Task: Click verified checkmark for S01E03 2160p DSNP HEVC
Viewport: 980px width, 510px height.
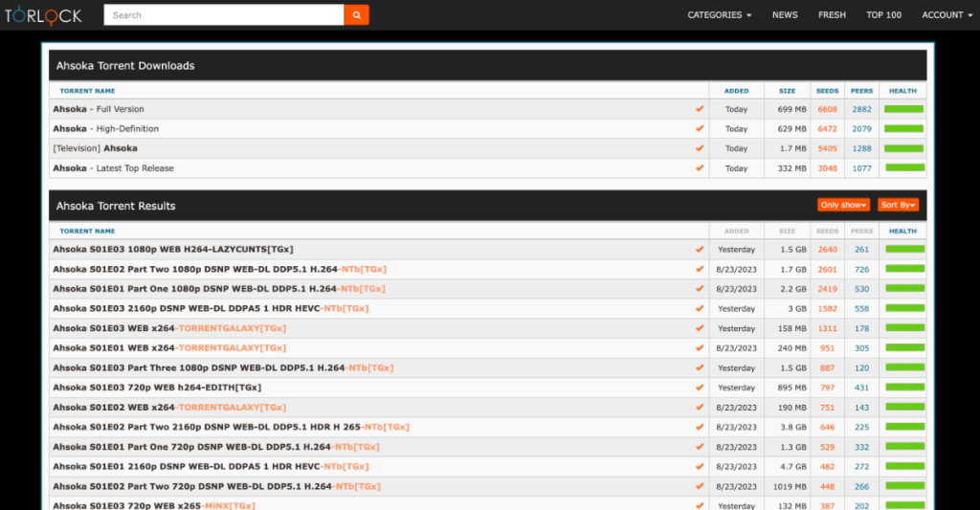Action: coord(700,309)
